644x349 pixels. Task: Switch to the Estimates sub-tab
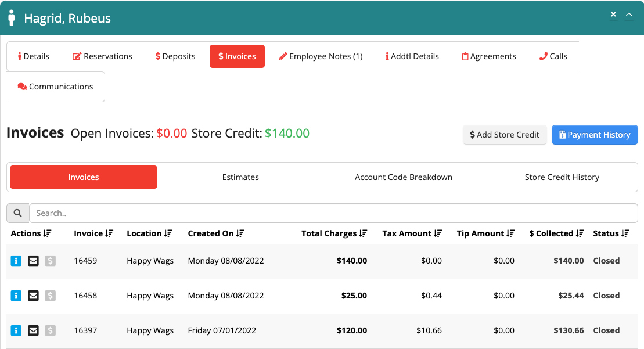240,177
